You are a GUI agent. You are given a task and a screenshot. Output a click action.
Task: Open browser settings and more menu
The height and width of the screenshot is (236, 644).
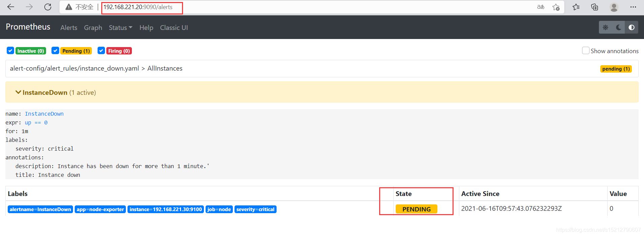pyautogui.click(x=633, y=7)
